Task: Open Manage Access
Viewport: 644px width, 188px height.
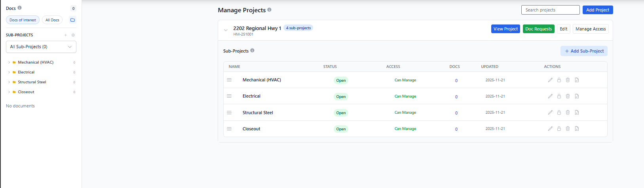Action: tap(591, 29)
